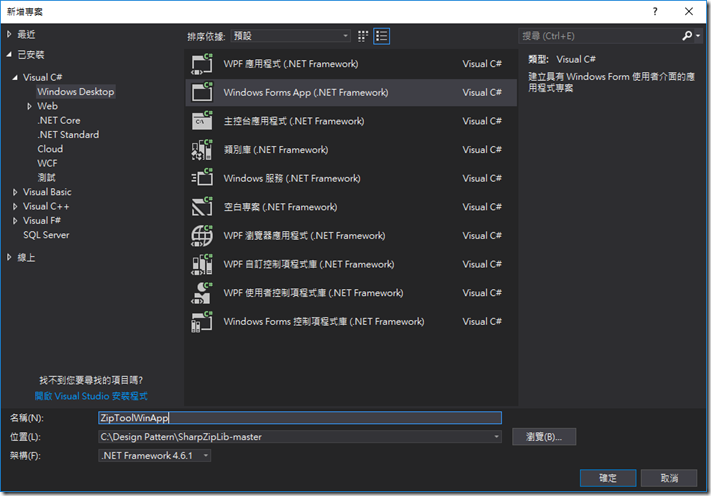This screenshot has width=711, height=496.
Task: Switch to medium icons list view
Action: point(381,36)
